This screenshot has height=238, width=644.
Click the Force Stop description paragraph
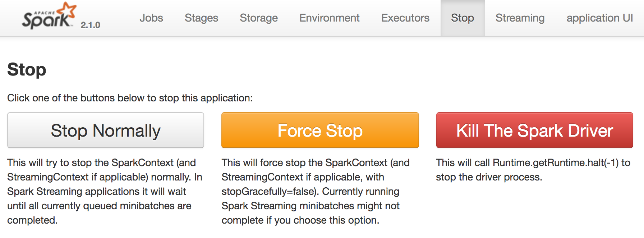pyautogui.click(x=315, y=191)
